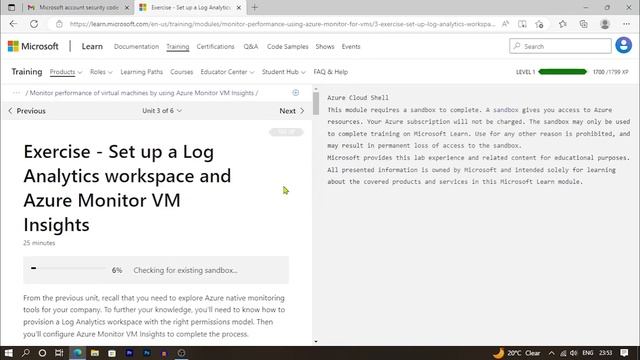This screenshot has height=360, width=640.
Task: Click sandbox 6% progress bar
Action: (69, 268)
